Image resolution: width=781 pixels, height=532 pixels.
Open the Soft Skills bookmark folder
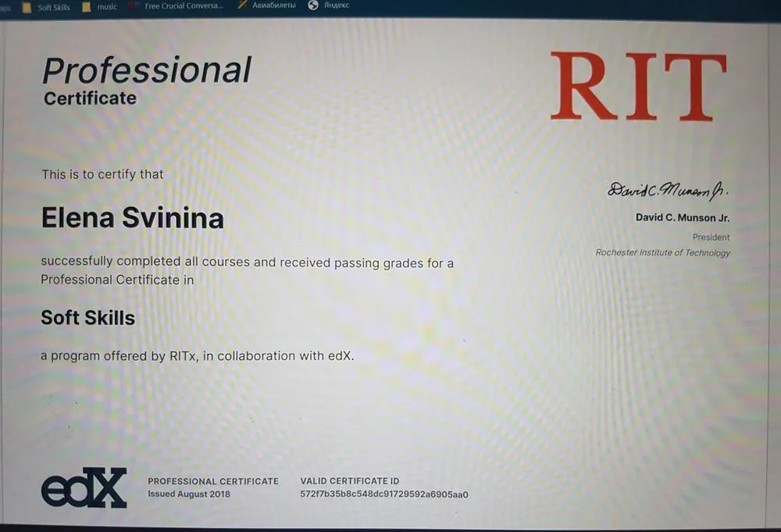click(46, 8)
